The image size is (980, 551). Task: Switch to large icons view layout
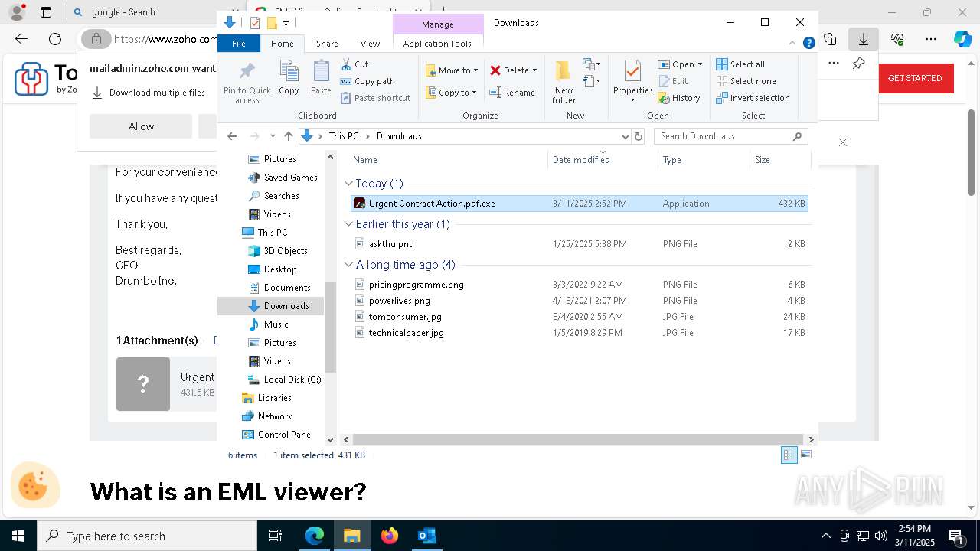point(806,455)
